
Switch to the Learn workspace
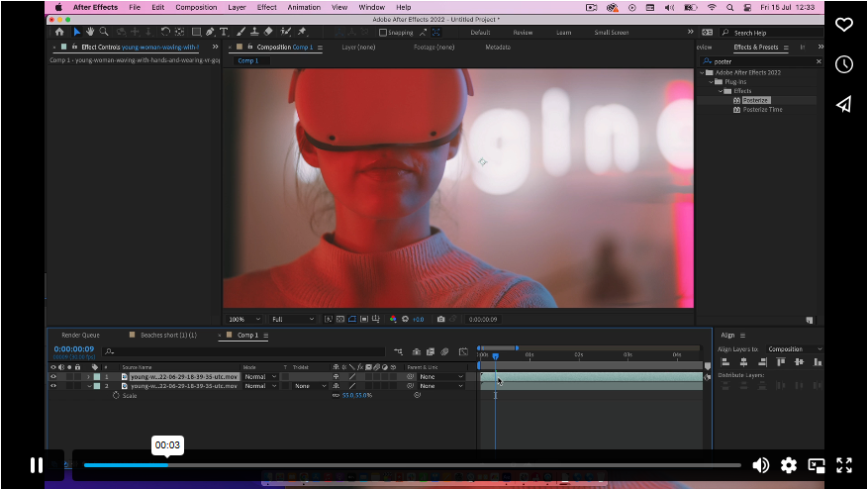click(x=563, y=33)
